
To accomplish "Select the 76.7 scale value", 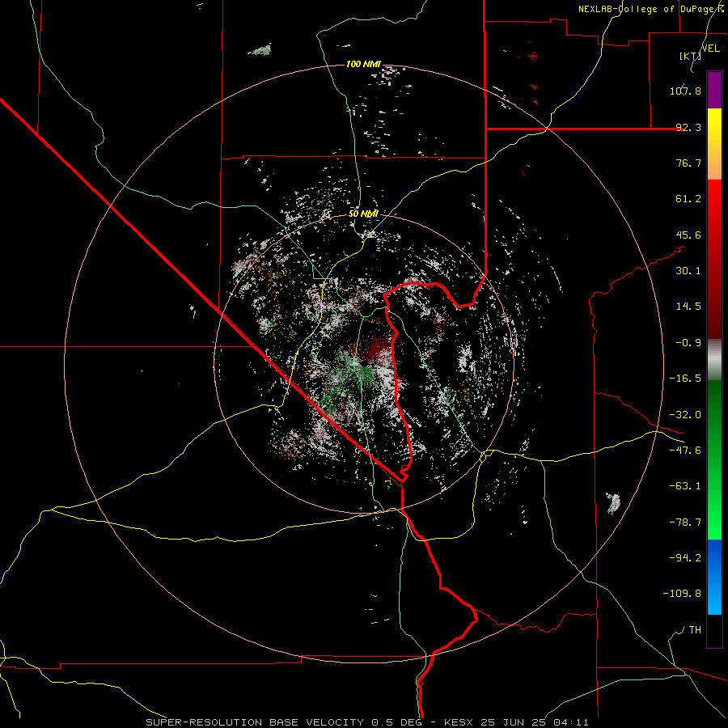I will point(688,163).
